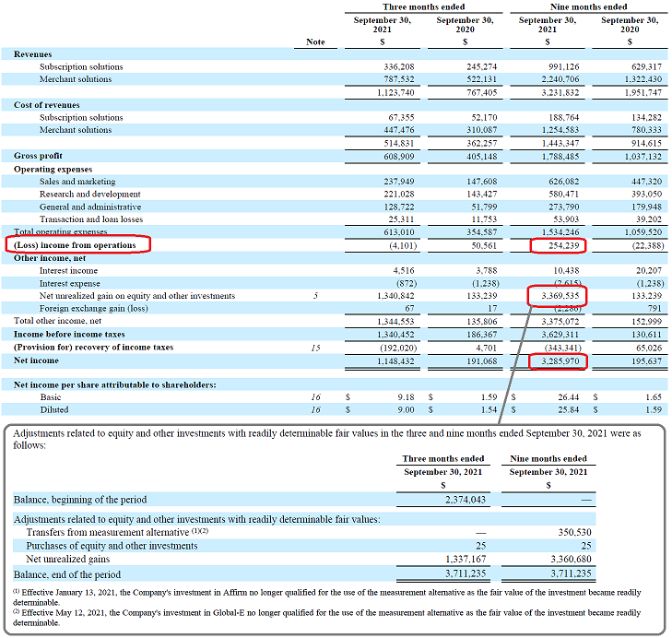Click interest expense value (872)
The image size is (672, 638).
pyautogui.click(x=407, y=283)
